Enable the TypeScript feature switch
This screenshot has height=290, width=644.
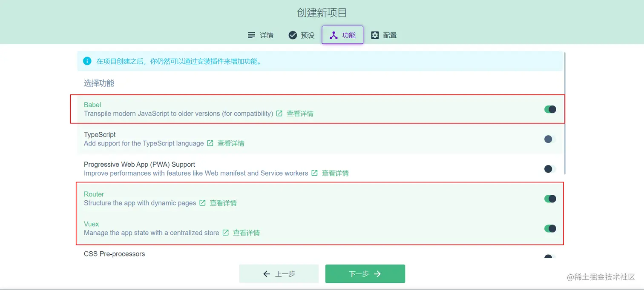pyautogui.click(x=550, y=139)
